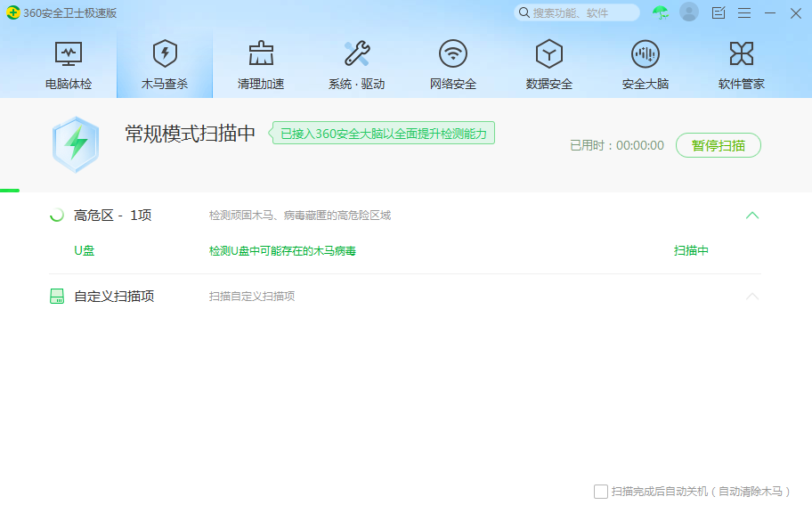This screenshot has height=513, width=812.
Task: Open the 系统·驱动 wrench icon
Action: tap(357, 54)
